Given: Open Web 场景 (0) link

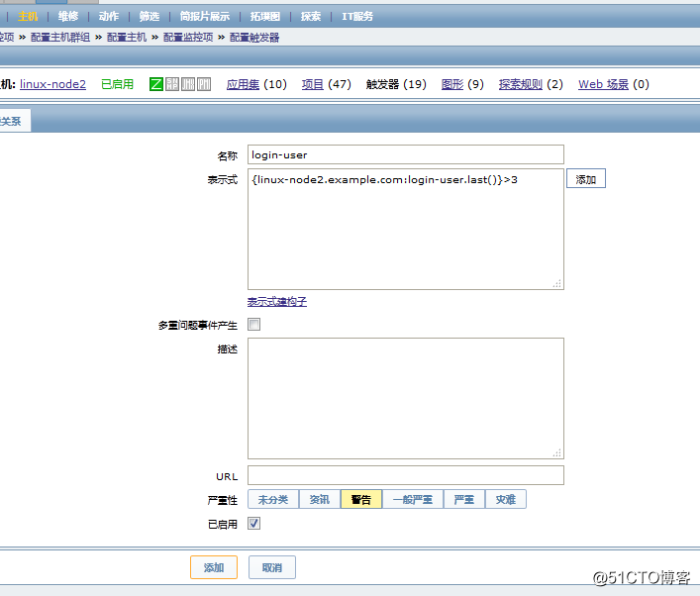Looking at the screenshot, I should click(604, 84).
